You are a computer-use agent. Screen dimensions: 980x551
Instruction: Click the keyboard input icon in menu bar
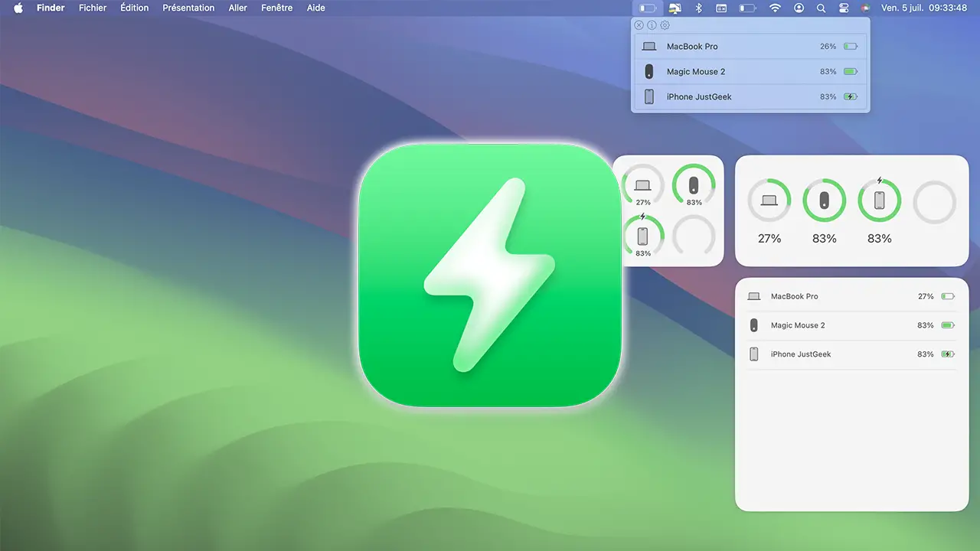coord(721,8)
